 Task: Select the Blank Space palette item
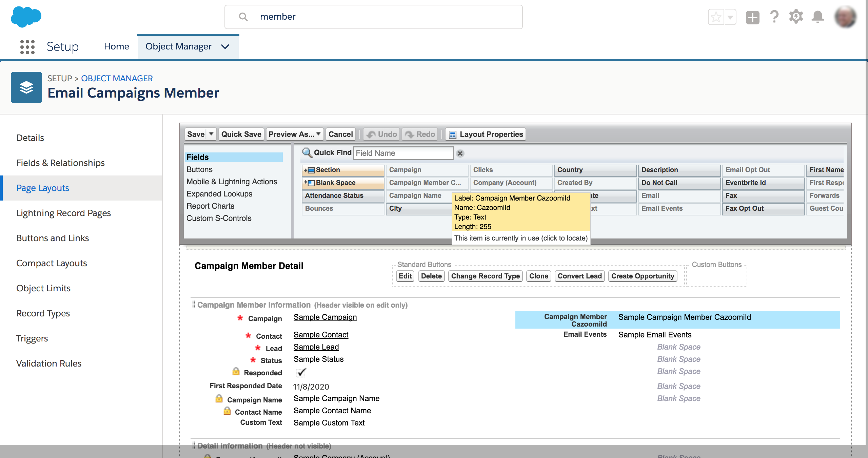[x=343, y=183]
